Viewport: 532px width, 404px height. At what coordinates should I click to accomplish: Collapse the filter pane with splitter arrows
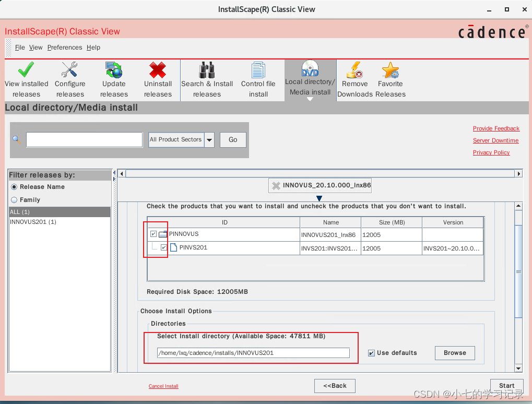click(114, 176)
